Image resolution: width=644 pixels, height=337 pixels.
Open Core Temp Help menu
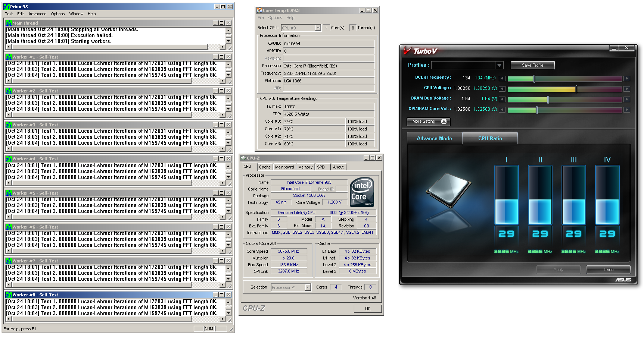click(x=290, y=18)
